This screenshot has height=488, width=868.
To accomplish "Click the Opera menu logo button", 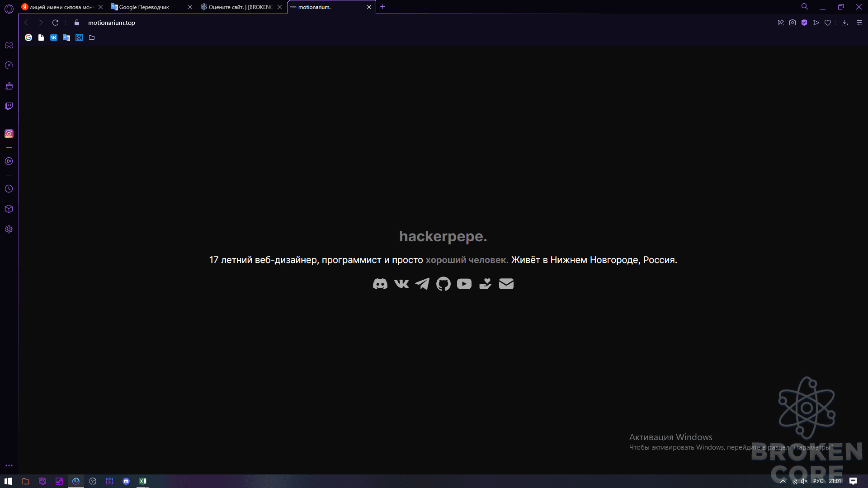I will tap(9, 9).
